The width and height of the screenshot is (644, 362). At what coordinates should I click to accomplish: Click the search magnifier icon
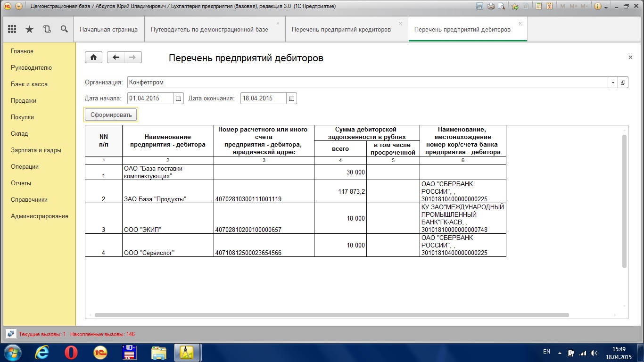pos(64,29)
